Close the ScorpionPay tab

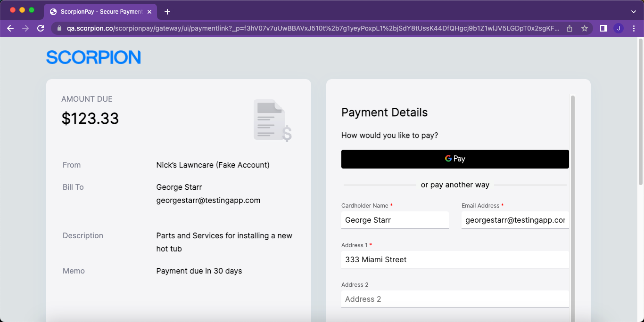[149, 12]
